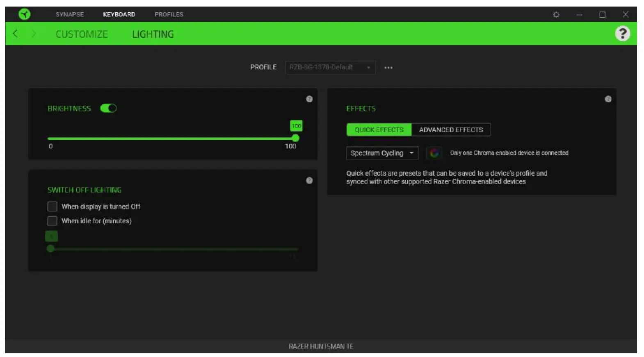The width and height of the screenshot is (644, 357).
Task: Click the Effects heading label
Action: (x=361, y=109)
